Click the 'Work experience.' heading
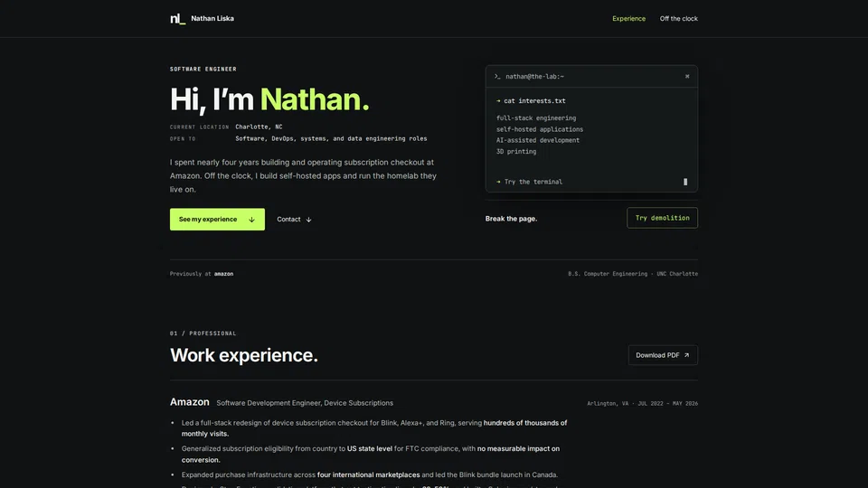This screenshot has height=488, width=868. pyautogui.click(x=243, y=355)
